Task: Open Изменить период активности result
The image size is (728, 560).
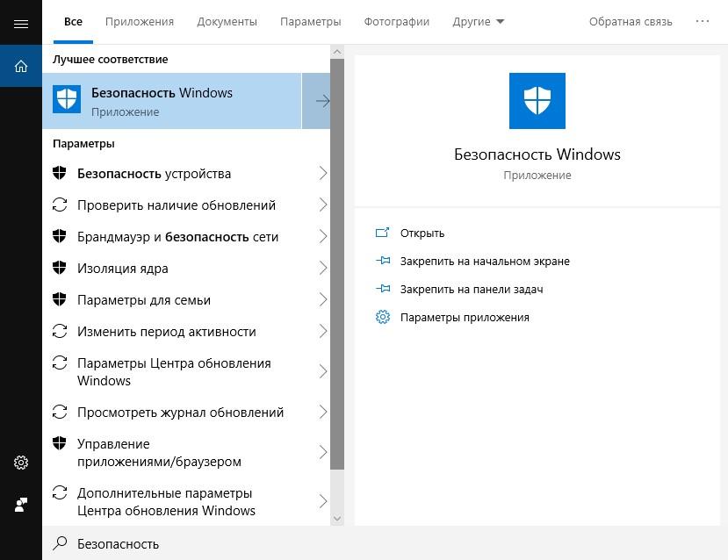Action: click(x=186, y=331)
